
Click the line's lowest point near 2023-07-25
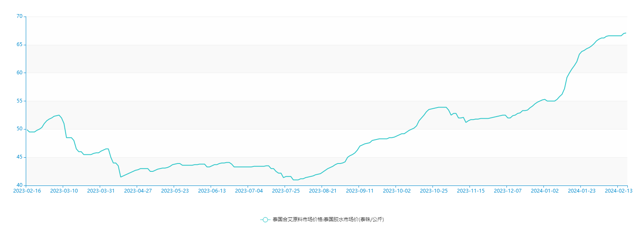(296, 180)
